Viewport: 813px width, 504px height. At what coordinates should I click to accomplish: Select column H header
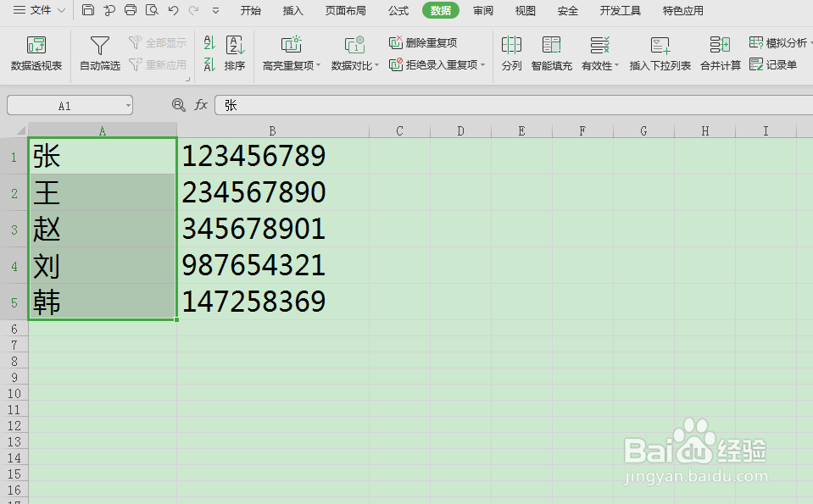705,131
